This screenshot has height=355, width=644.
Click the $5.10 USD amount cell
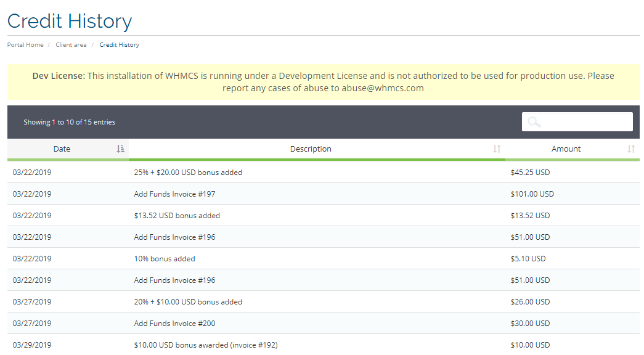pyautogui.click(x=528, y=258)
